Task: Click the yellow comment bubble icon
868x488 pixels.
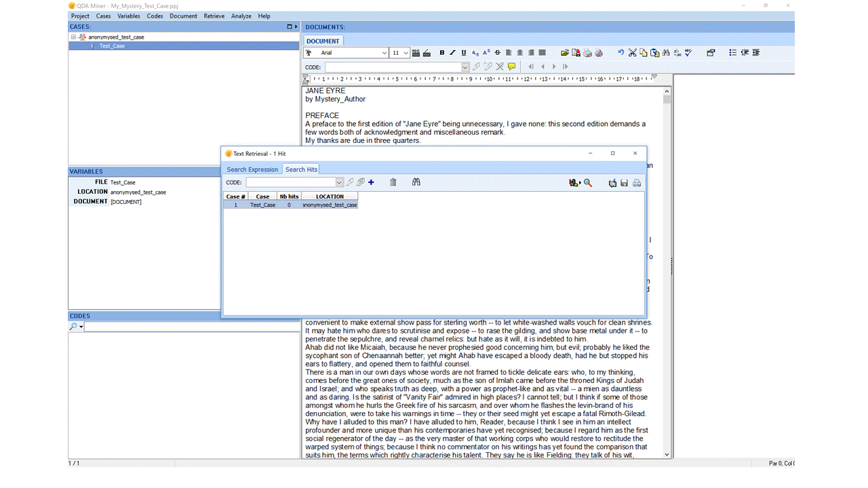Action: [512, 66]
